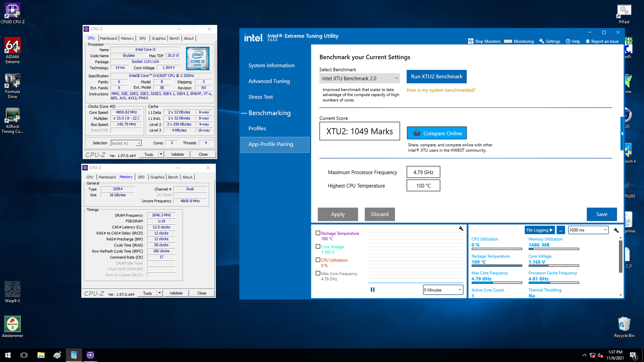Enable Package Temperature graph checkbox

point(318,233)
